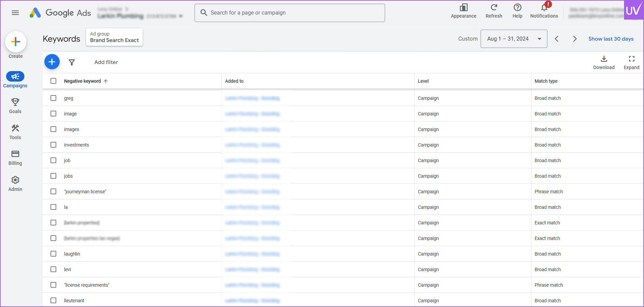Open the Tools wrench icon

(15, 128)
